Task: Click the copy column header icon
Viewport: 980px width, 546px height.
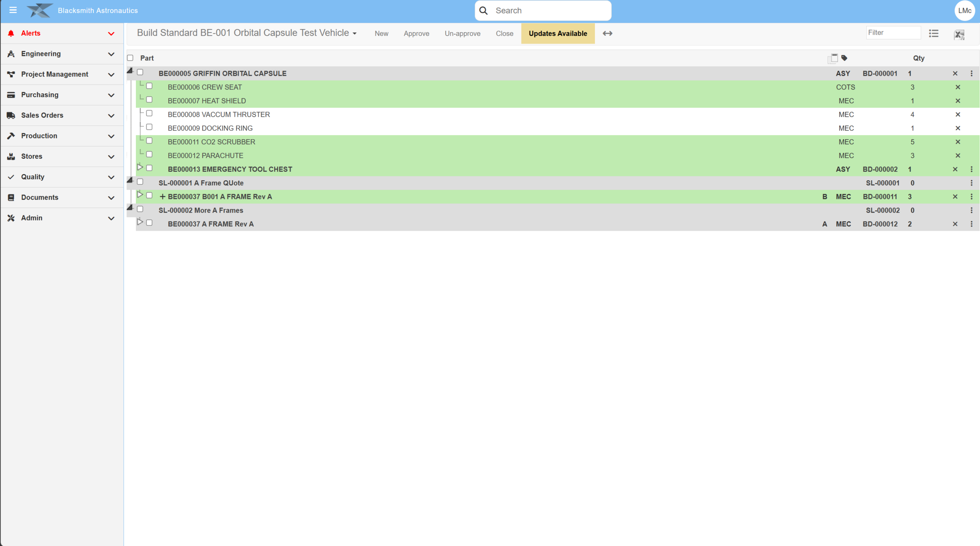Action: 833,58
